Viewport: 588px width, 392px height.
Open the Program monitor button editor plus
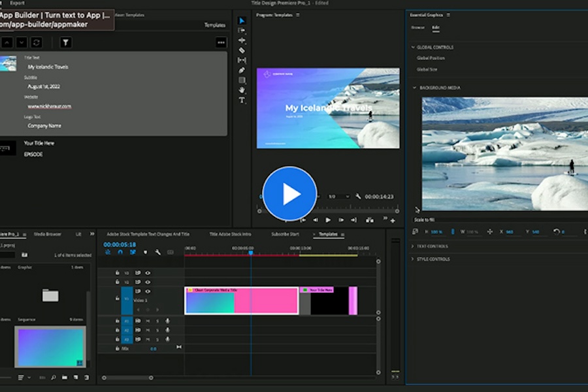[x=393, y=221]
